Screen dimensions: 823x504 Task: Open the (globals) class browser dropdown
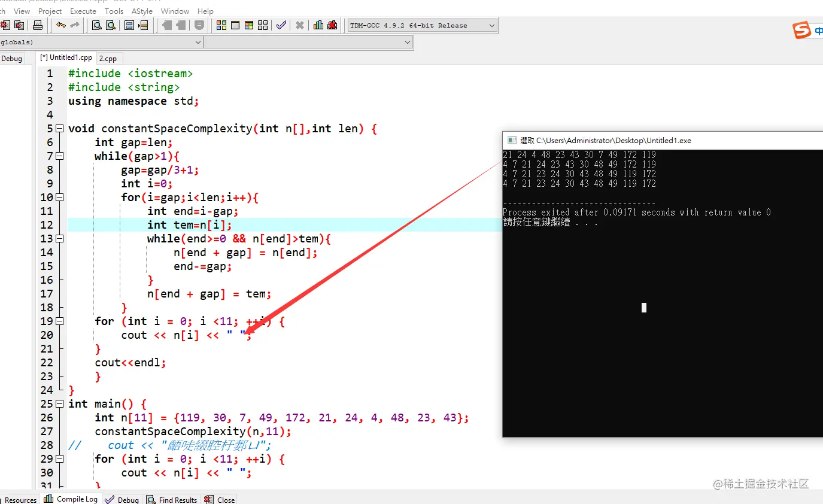tap(101, 42)
